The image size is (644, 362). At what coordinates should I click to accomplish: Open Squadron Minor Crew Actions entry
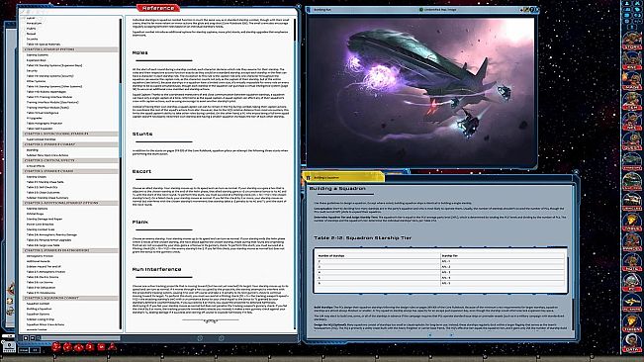(46, 324)
